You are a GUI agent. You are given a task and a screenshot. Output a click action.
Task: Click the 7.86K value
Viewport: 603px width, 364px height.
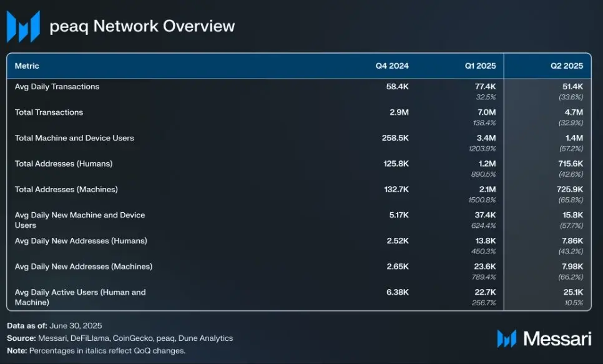click(572, 241)
